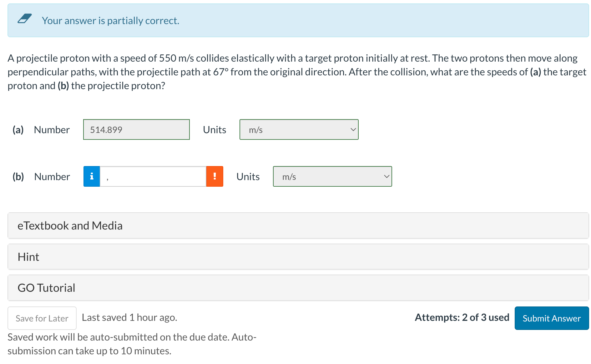This screenshot has height=364, width=591.
Task: Click the partially correct eraser icon
Action: [x=25, y=19]
